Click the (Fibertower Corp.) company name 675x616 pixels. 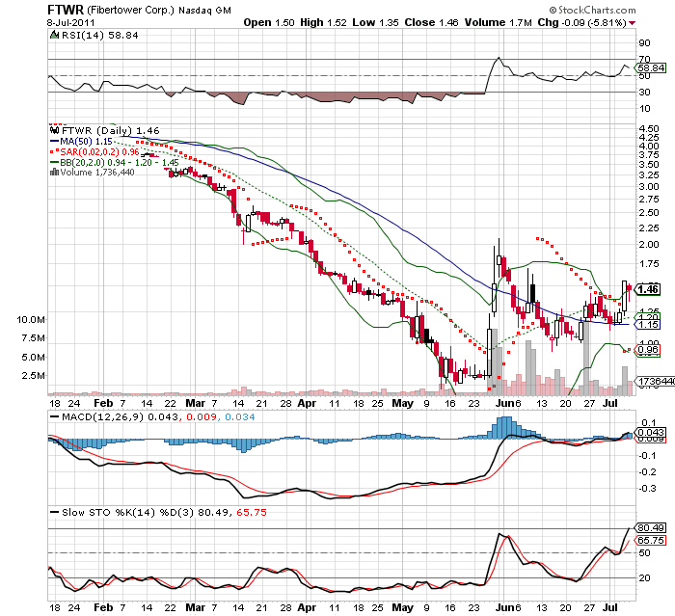point(130,11)
